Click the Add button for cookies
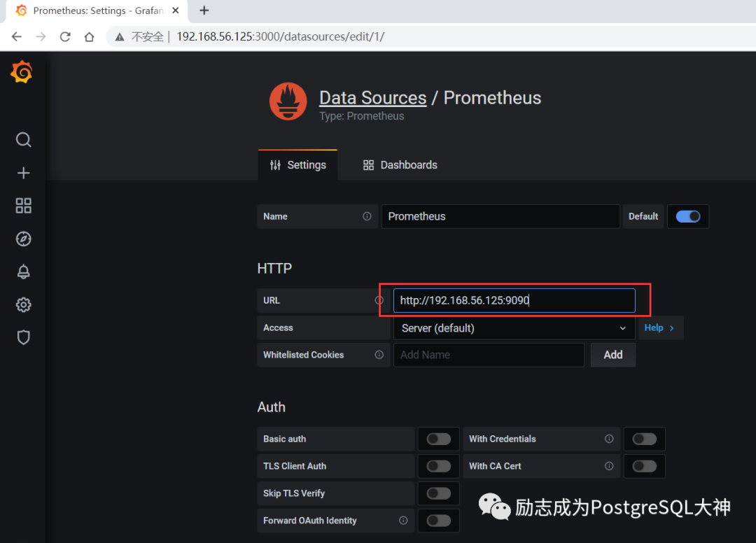Image resolution: width=756 pixels, height=543 pixels. click(x=612, y=355)
